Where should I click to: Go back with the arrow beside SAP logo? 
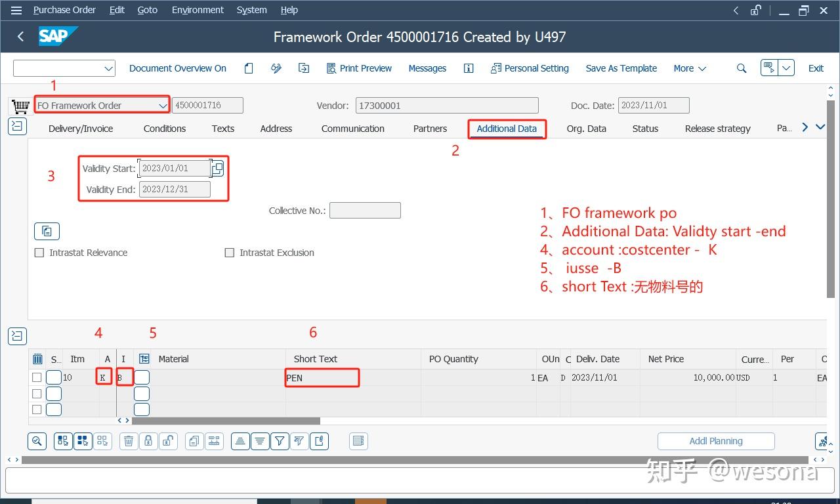point(20,37)
